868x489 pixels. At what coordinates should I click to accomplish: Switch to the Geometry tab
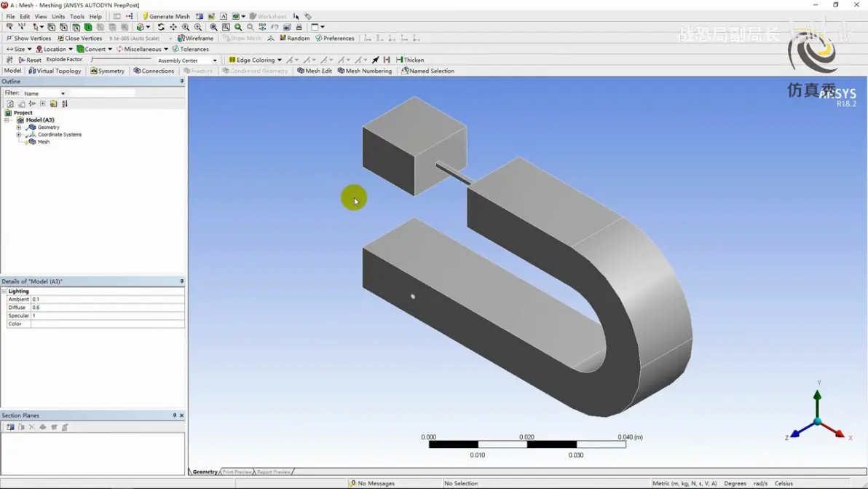click(x=205, y=472)
